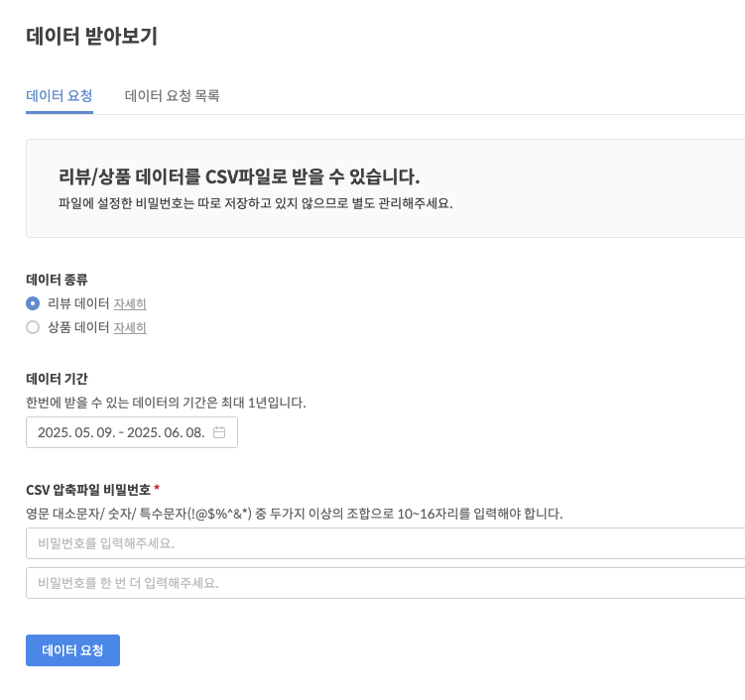This screenshot has width=745, height=700.
Task: Click the CSV 압축파일 비밀번호 label
Action: pos(88,489)
